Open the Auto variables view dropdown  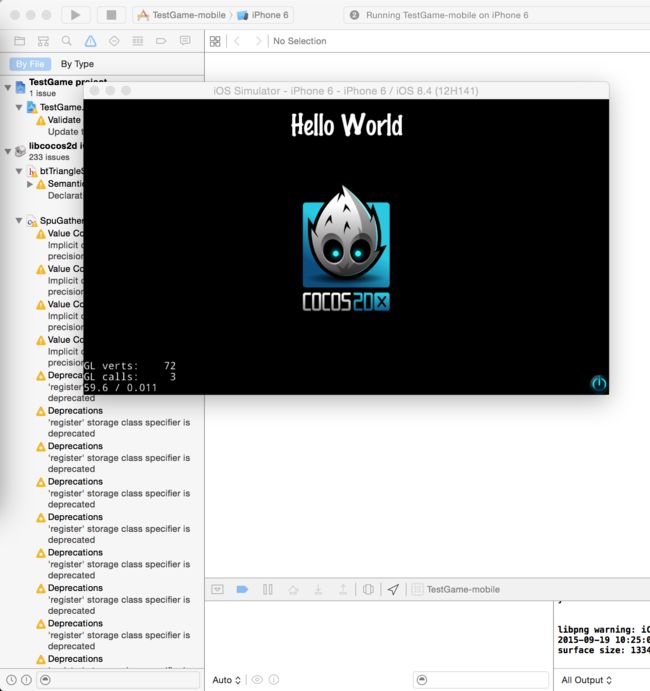point(226,680)
